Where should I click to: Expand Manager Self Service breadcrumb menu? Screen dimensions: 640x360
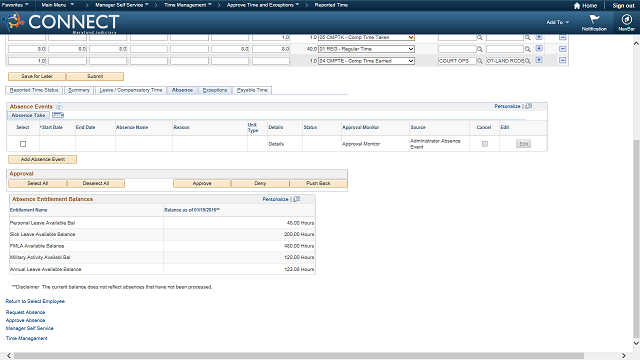tap(122, 5)
